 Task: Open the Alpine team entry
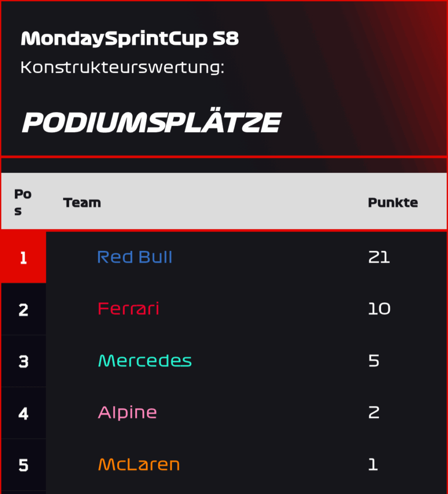point(127,413)
